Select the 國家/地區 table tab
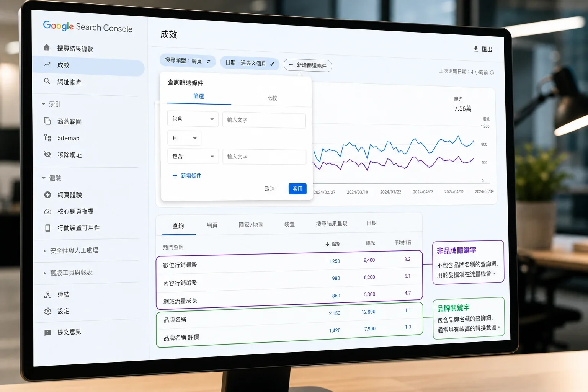This screenshot has height=392, width=588. point(251,225)
